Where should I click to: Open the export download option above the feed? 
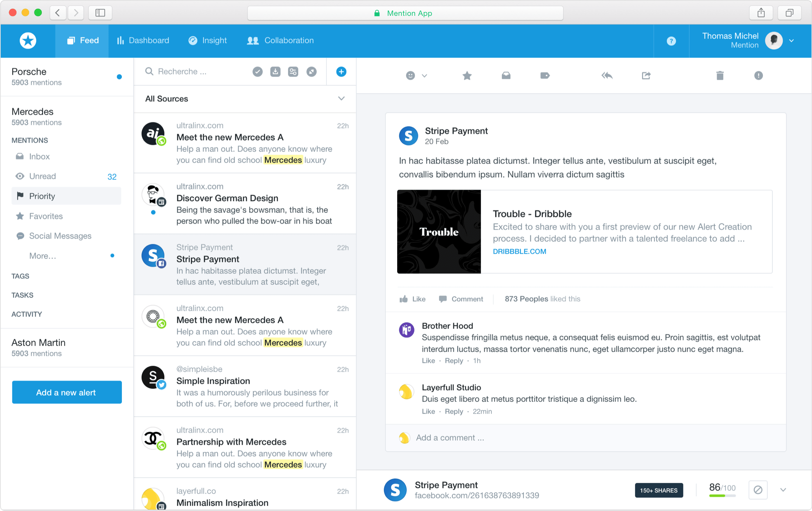click(275, 72)
